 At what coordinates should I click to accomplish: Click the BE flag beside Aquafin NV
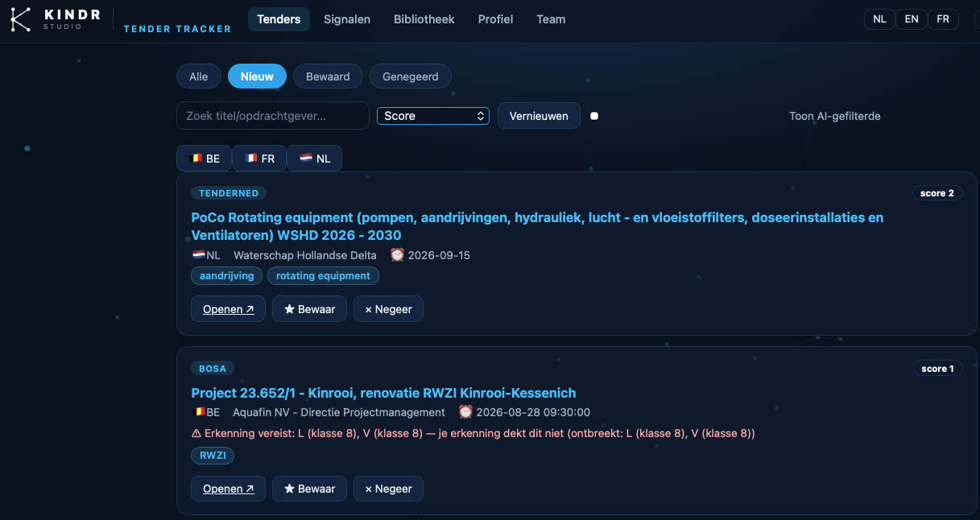click(x=198, y=412)
